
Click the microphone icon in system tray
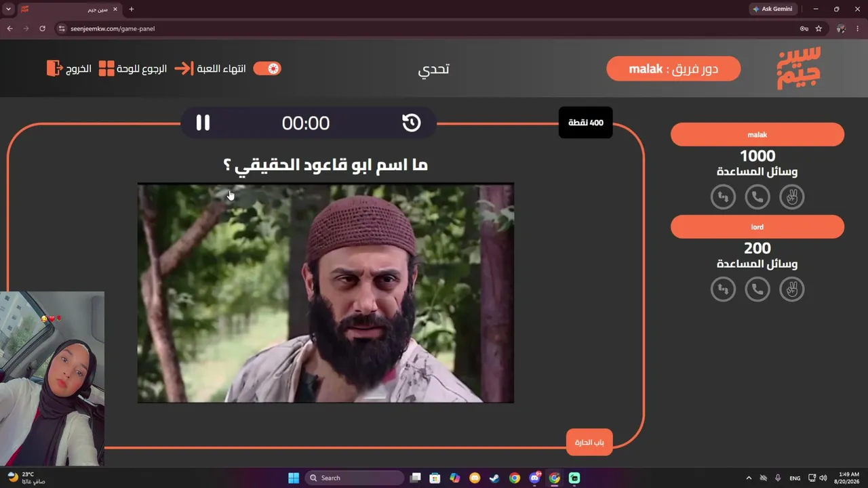pyautogui.click(x=778, y=478)
